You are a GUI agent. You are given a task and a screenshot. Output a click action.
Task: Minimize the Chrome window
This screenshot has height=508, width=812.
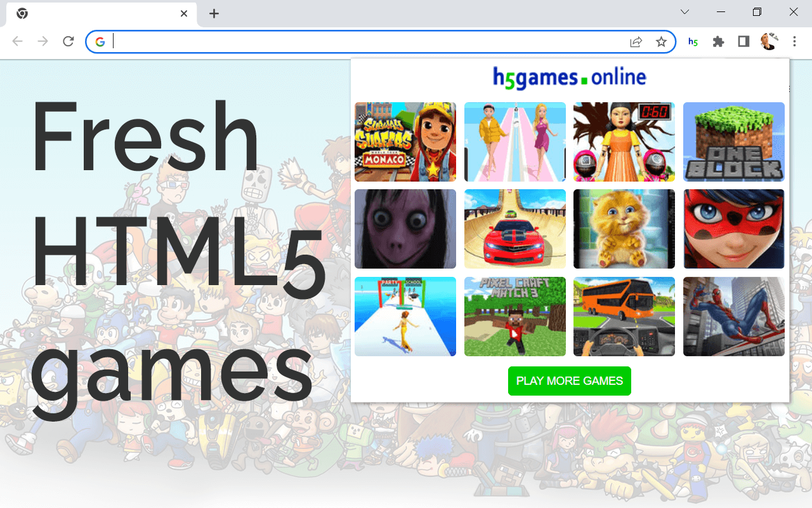pos(721,12)
